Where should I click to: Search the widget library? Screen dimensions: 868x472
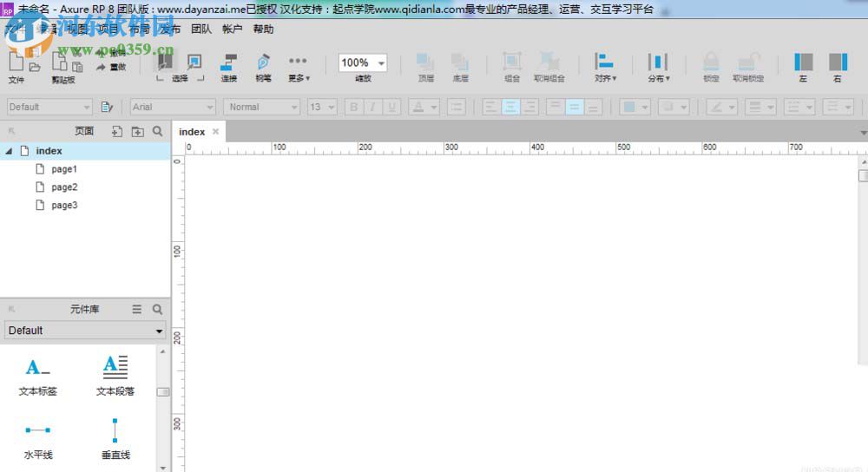click(158, 310)
